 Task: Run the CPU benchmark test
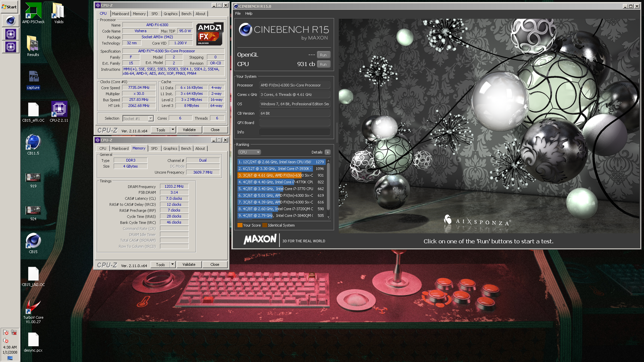(x=323, y=64)
